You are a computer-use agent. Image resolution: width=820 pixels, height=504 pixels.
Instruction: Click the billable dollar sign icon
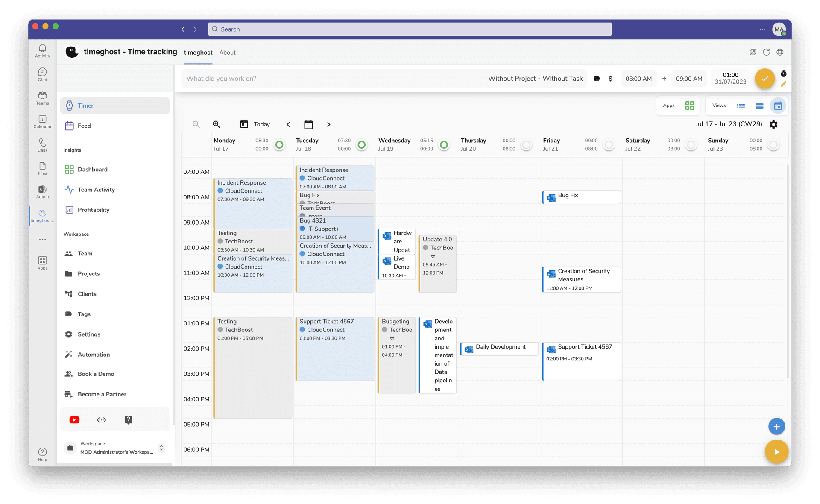click(x=610, y=78)
